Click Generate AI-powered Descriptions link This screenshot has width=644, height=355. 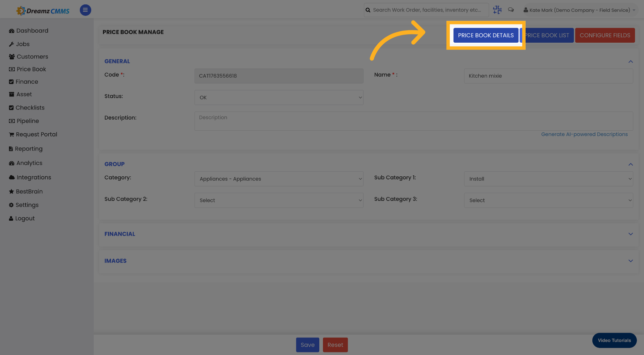[x=584, y=134]
